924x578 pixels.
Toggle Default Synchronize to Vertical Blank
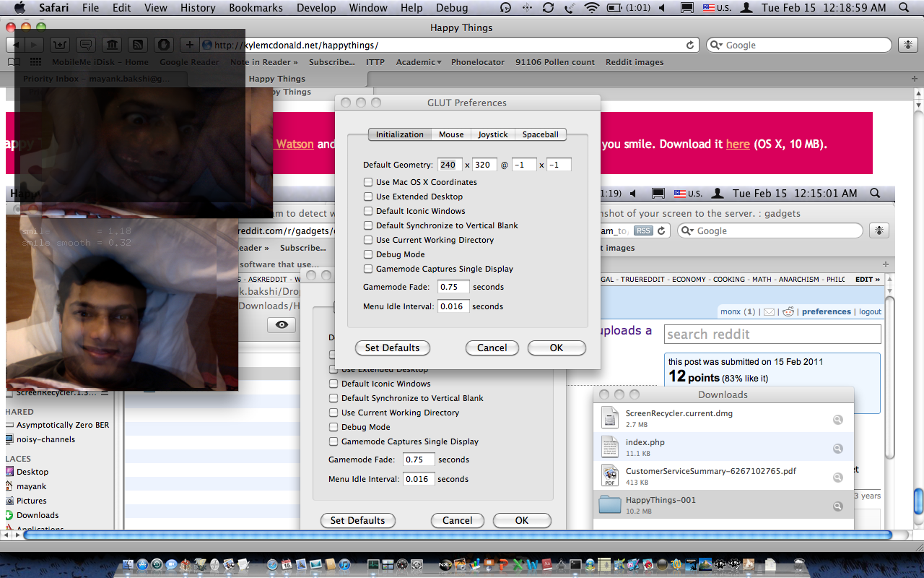(x=368, y=225)
